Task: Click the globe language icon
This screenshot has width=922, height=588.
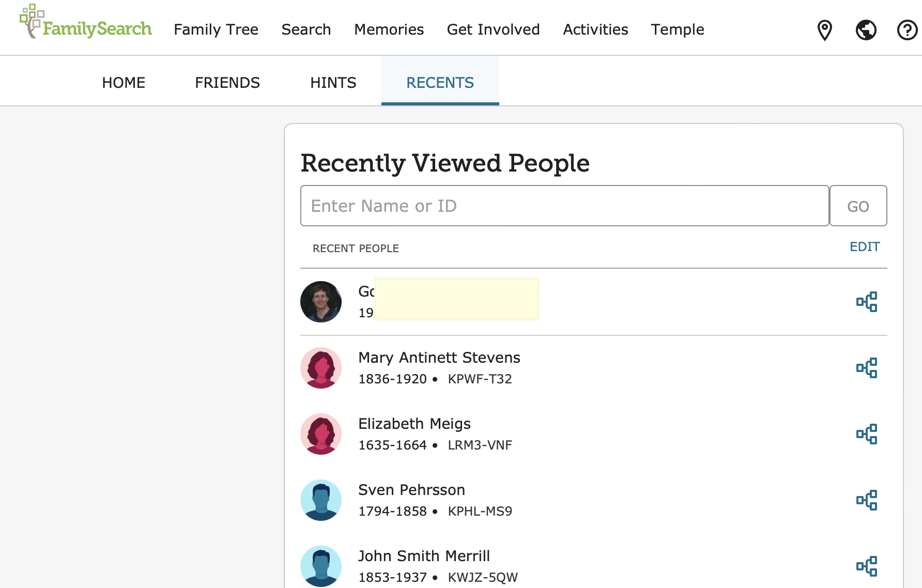Action: [866, 30]
